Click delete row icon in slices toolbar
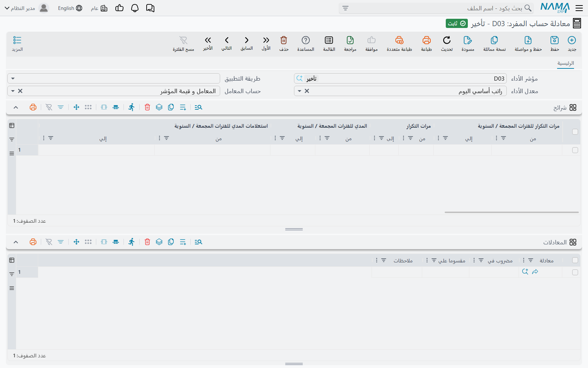This screenshot has width=588, height=368. coord(147,107)
